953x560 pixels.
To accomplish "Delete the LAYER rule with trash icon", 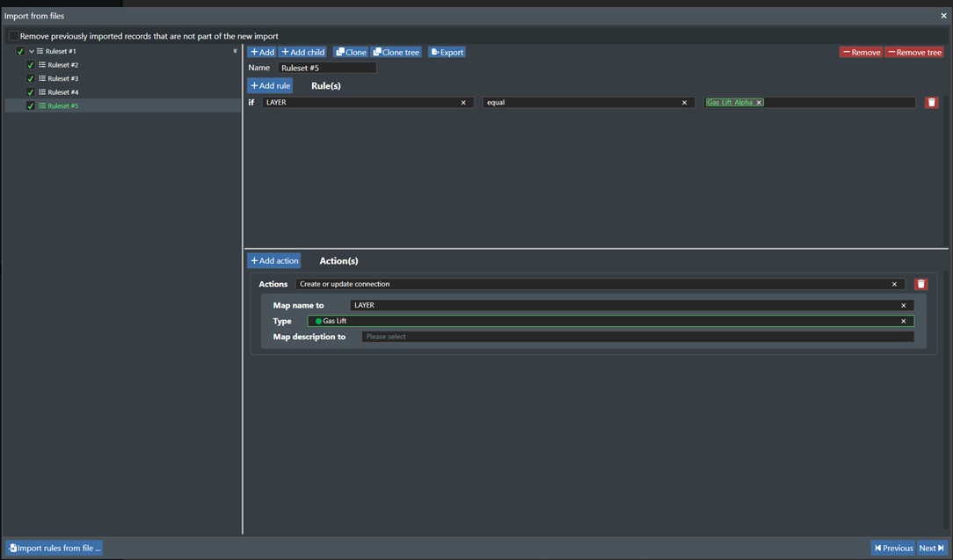I will point(931,103).
